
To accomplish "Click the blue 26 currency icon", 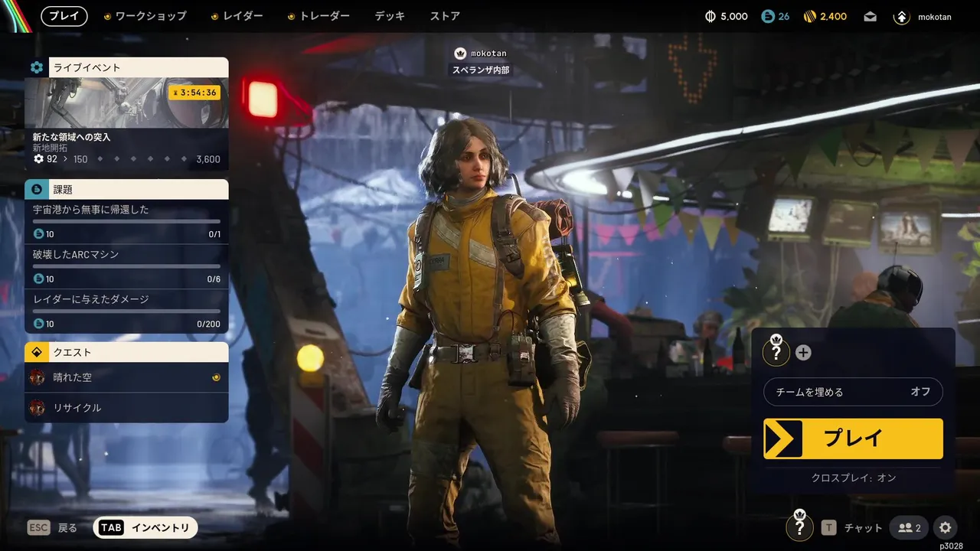I will pos(768,16).
